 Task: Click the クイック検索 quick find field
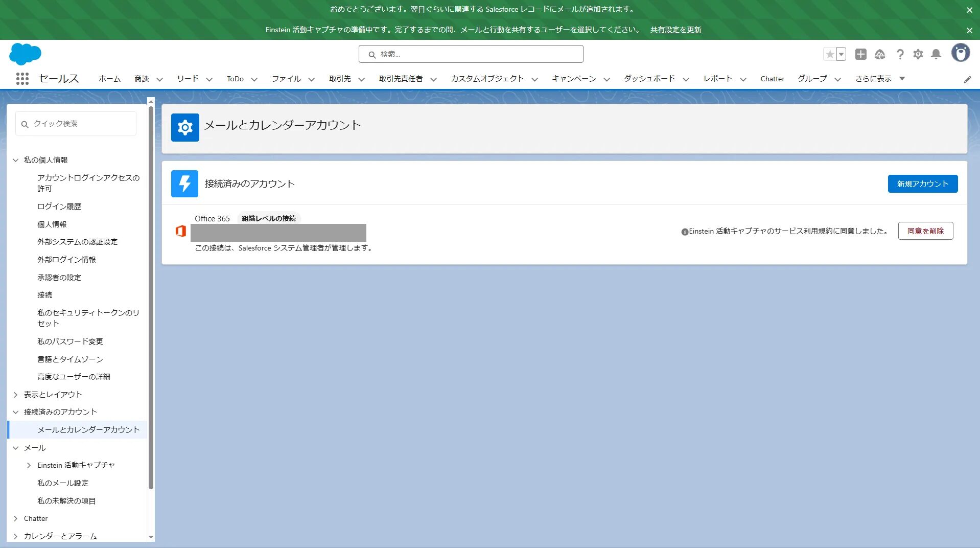pyautogui.click(x=76, y=124)
